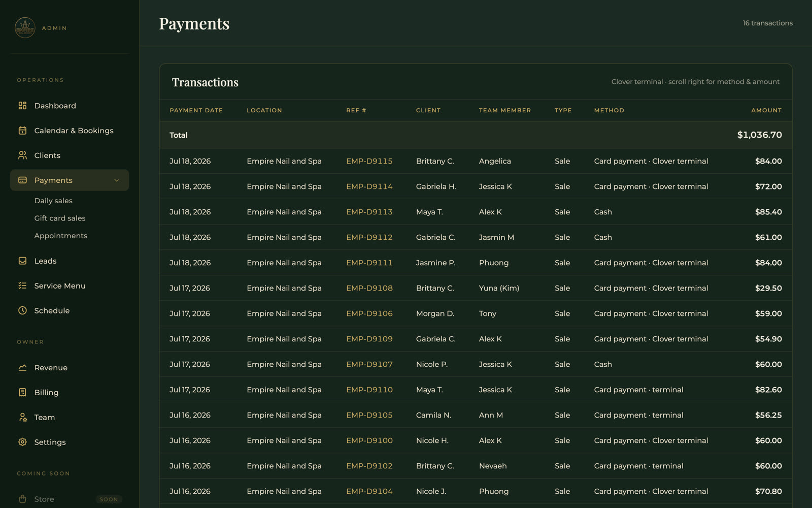Go to Calendar & Bookings

70,131
